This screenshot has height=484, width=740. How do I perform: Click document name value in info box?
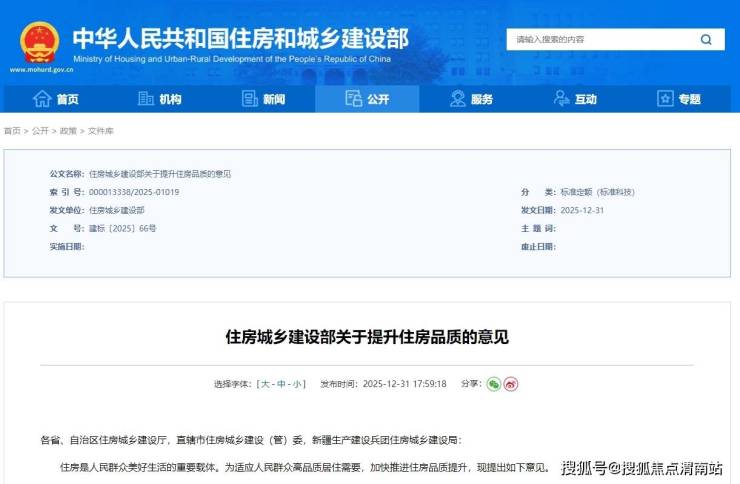coord(160,174)
